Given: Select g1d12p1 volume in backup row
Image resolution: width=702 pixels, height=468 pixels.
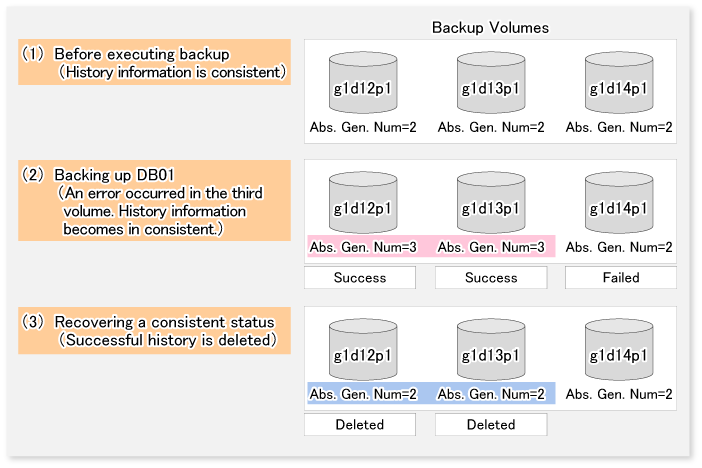Looking at the screenshot, I should [x=363, y=205].
